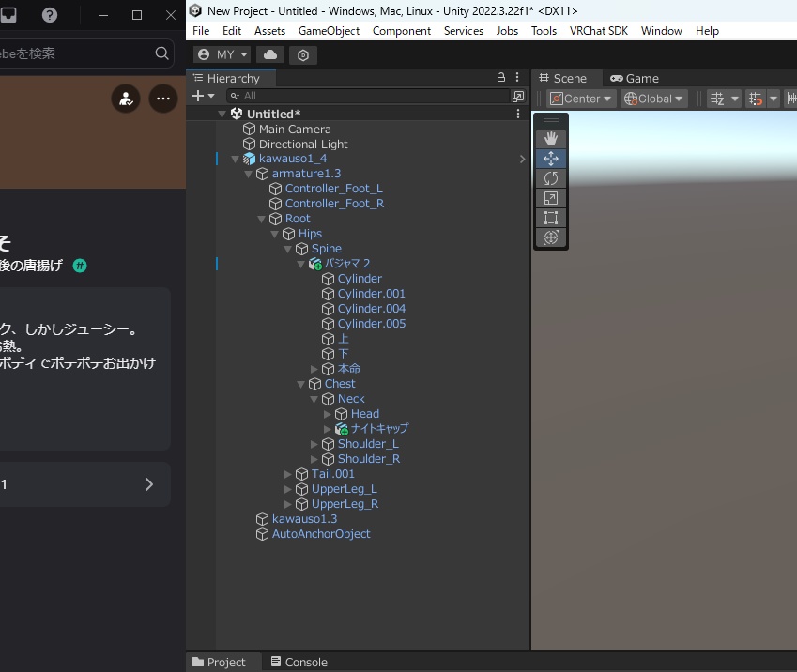
Task: Open kawauso1_4 prefab arrow
Action: [x=522, y=160]
